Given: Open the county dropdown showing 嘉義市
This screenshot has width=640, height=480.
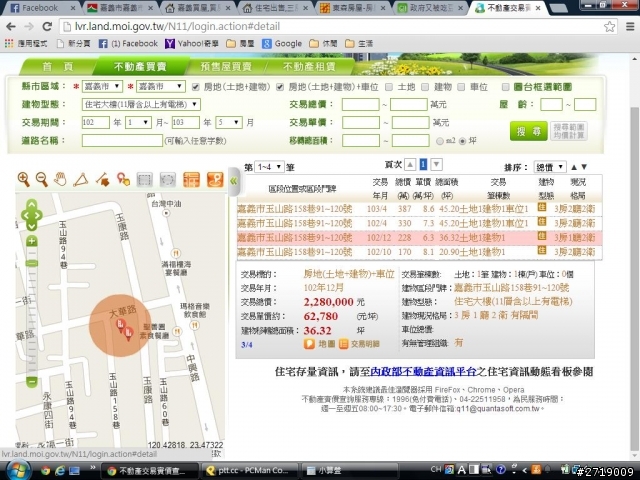Looking at the screenshot, I should click(102, 87).
